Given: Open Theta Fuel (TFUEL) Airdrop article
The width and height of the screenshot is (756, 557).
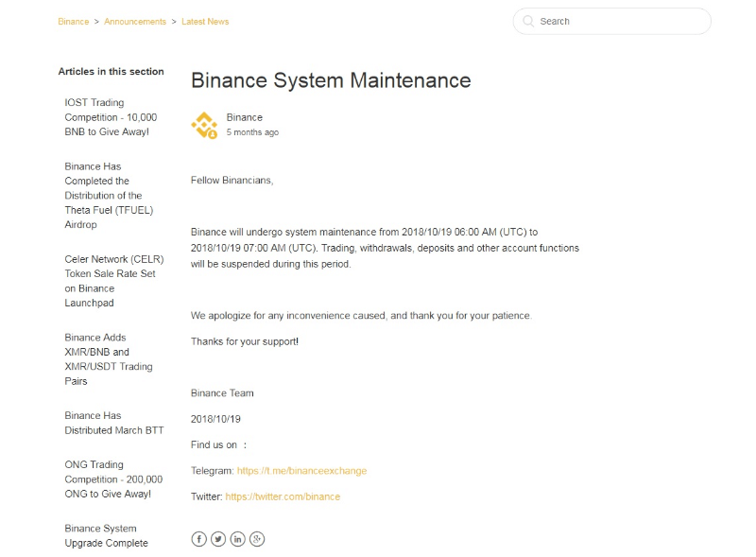Looking at the screenshot, I should pyautogui.click(x=108, y=196).
